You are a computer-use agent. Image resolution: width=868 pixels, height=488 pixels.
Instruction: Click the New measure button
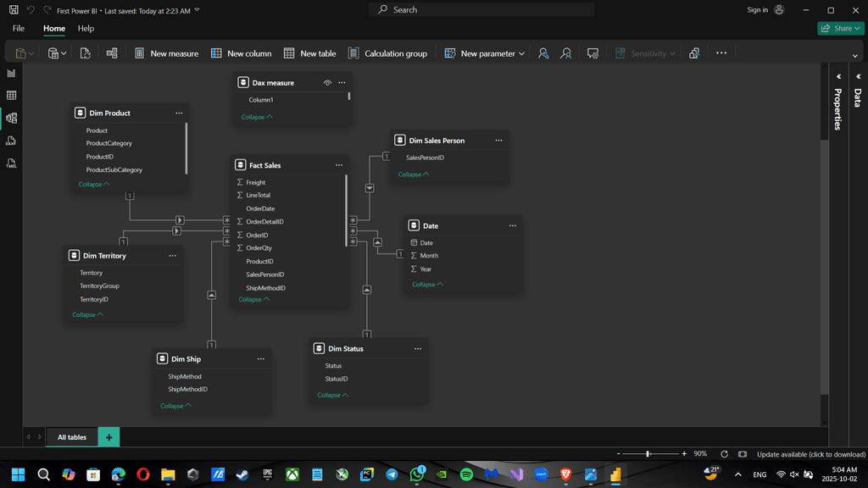tap(166, 53)
